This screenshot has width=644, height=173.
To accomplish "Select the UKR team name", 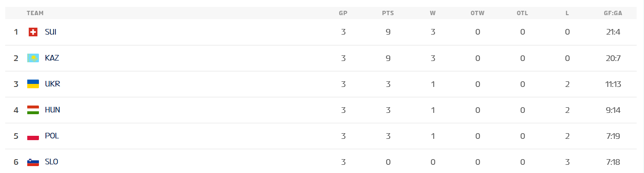I will (x=52, y=84).
